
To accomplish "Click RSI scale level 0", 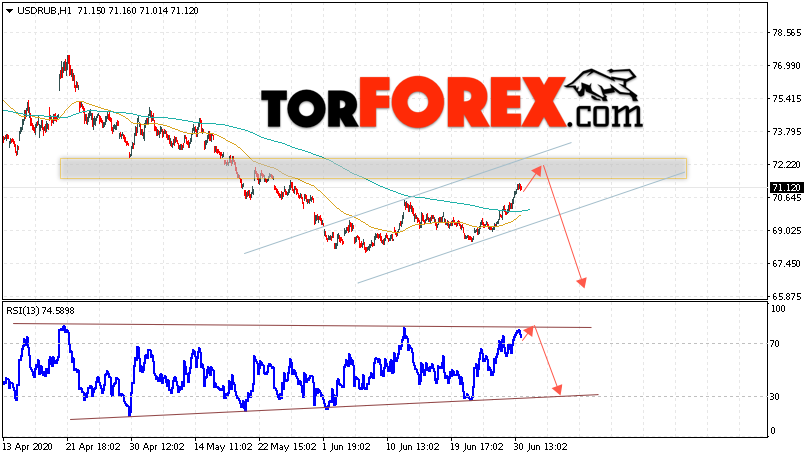I will click(x=772, y=431).
